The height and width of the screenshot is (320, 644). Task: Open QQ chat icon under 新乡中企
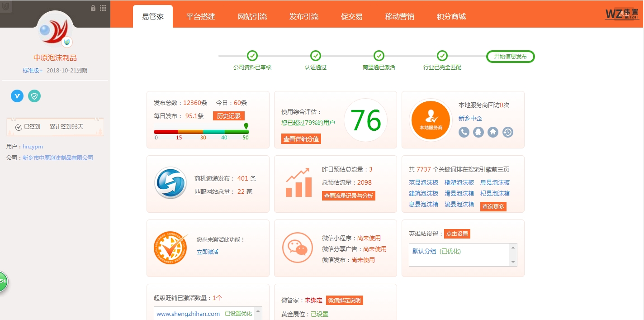point(478,132)
